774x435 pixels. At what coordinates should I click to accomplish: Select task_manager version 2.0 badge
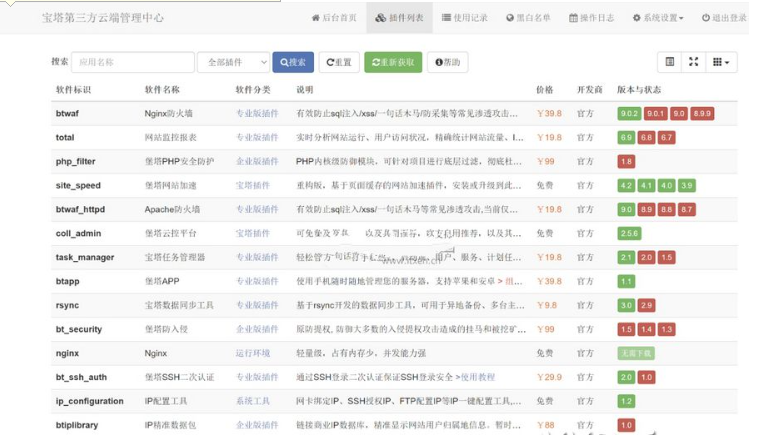click(x=647, y=257)
